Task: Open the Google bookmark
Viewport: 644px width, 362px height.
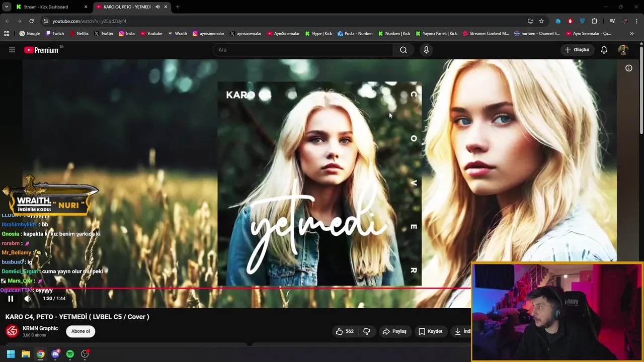Action: pos(30,34)
